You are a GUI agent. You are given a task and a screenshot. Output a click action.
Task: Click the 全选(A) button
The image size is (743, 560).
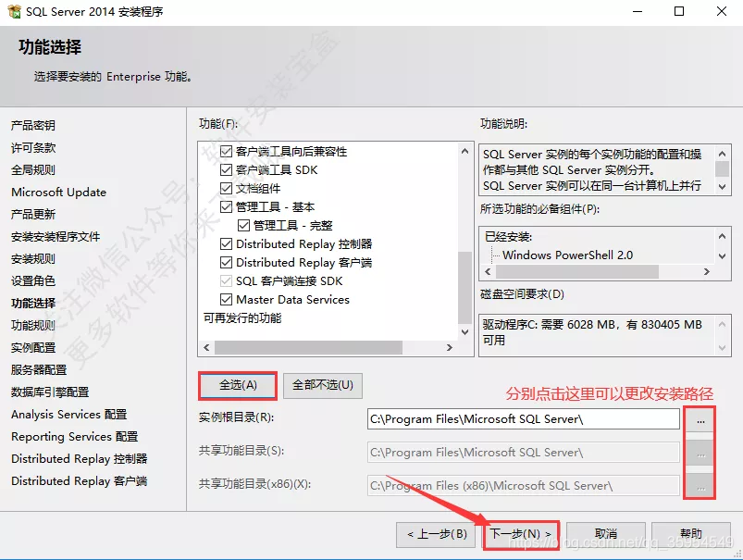click(238, 385)
